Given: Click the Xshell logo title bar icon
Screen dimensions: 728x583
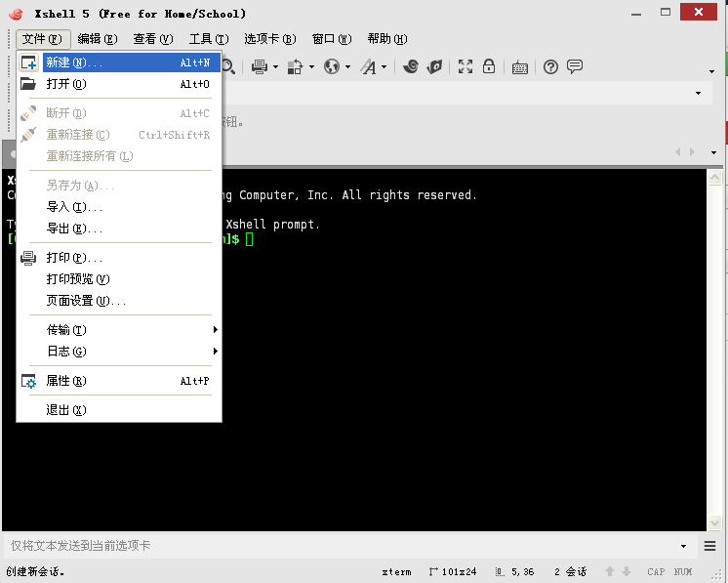Looking at the screenshot, I should pos(16,14).
